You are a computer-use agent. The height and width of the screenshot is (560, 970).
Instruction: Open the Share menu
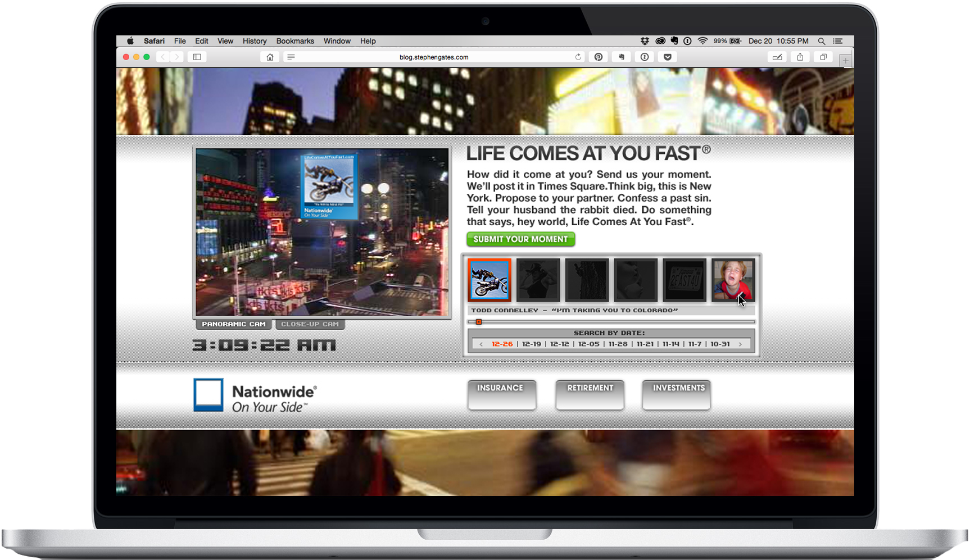800,57
